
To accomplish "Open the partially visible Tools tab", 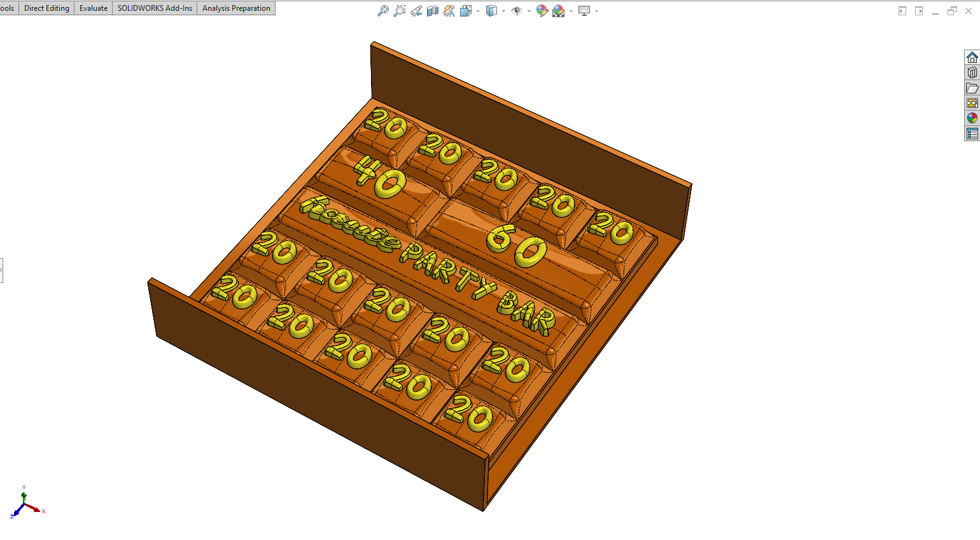I will point(8,8).
